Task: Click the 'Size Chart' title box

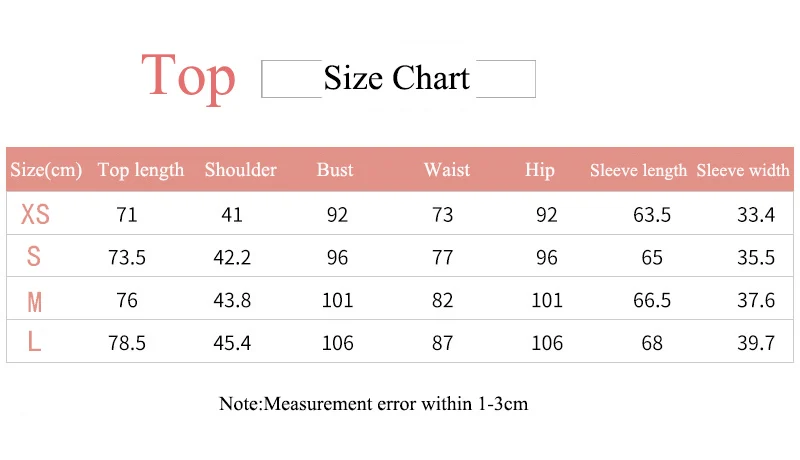Action: click(398, 79)
